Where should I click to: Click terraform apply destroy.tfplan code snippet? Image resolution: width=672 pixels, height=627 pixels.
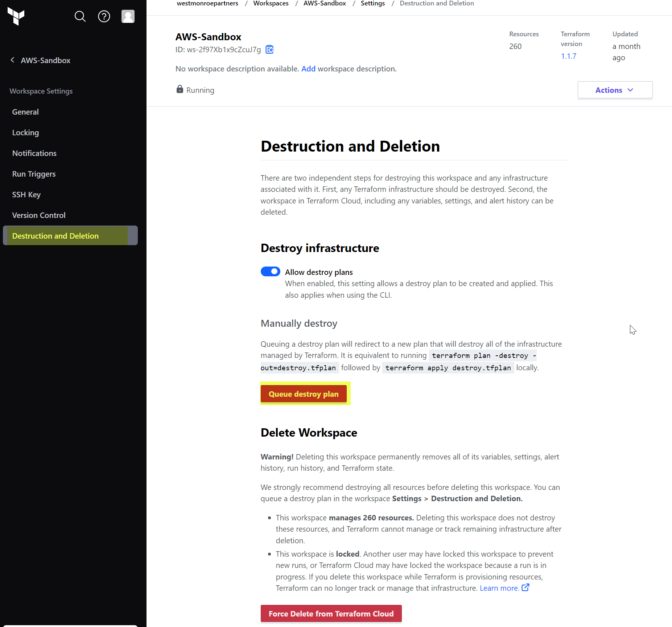[x=448, y=368]
